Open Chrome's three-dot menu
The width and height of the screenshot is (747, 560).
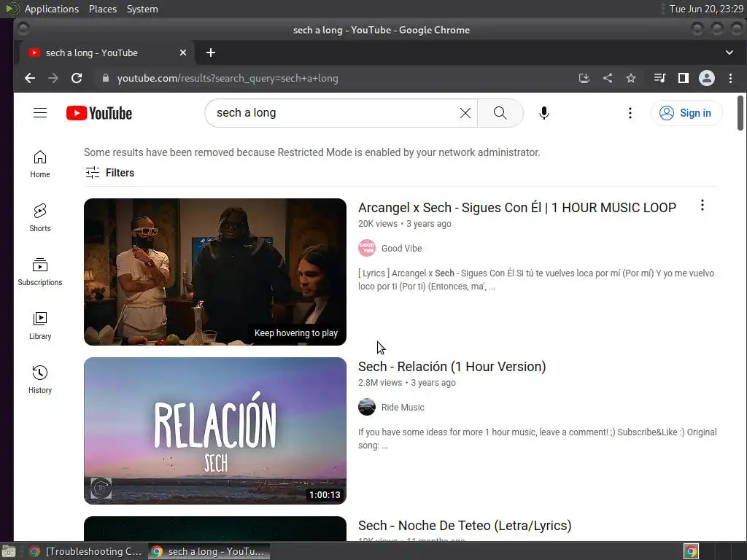730,78
